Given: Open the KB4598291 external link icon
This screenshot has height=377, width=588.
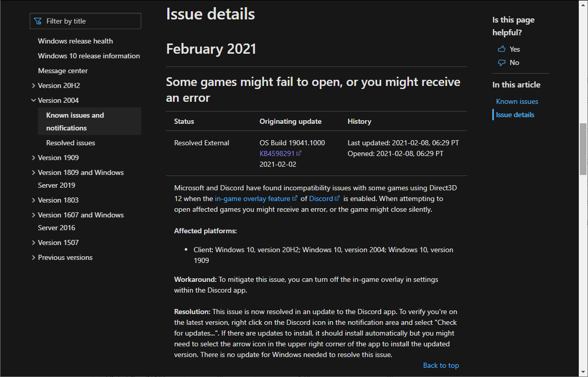Looking at the screenshot, I should [299, 153].
